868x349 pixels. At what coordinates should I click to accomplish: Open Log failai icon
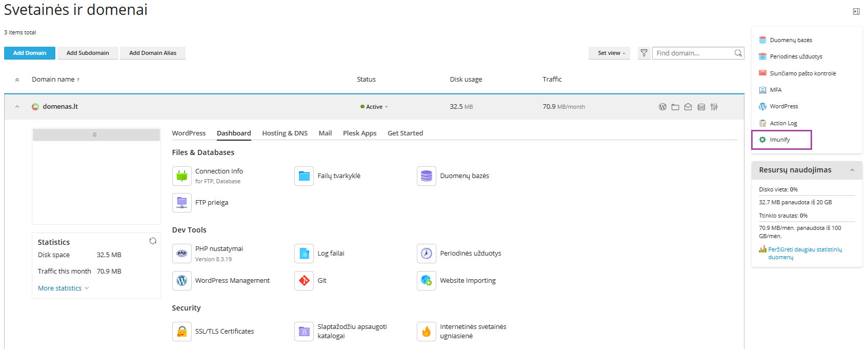click(x=304, y=254)
